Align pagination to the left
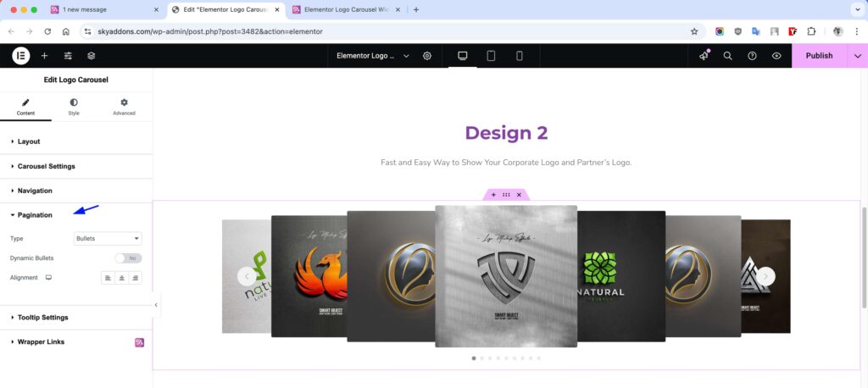 click(108, 278)
